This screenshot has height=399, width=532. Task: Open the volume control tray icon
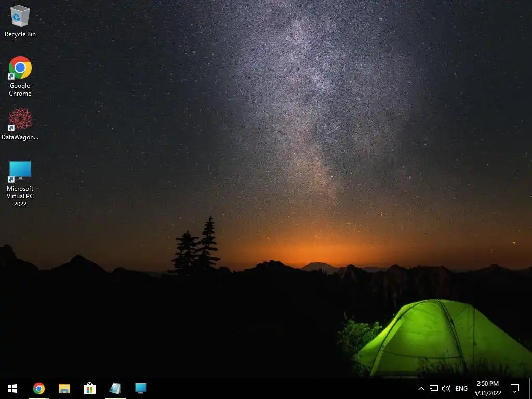(446, 389)
